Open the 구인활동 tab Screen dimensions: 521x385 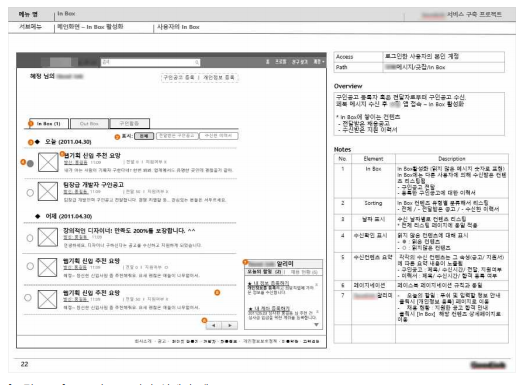(129, 123)
